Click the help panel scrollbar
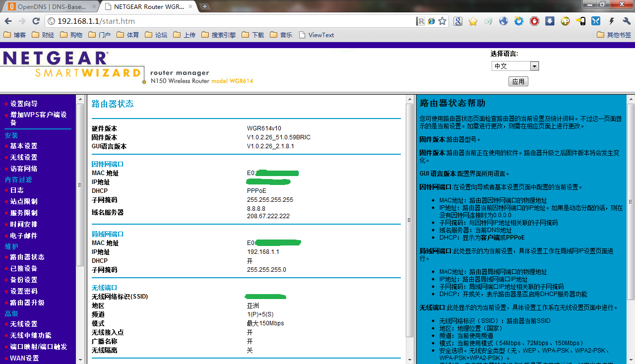 631,201
